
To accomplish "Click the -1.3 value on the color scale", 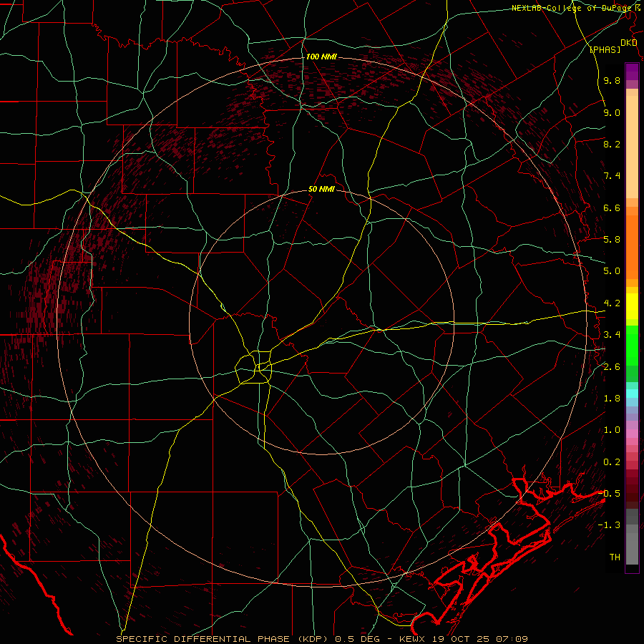I will click(610, 525).
